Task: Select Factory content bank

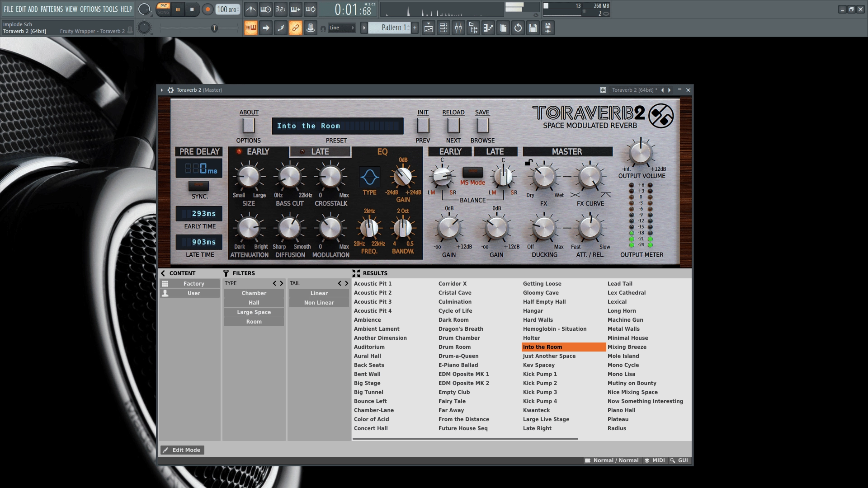Action: click(190, 284)
